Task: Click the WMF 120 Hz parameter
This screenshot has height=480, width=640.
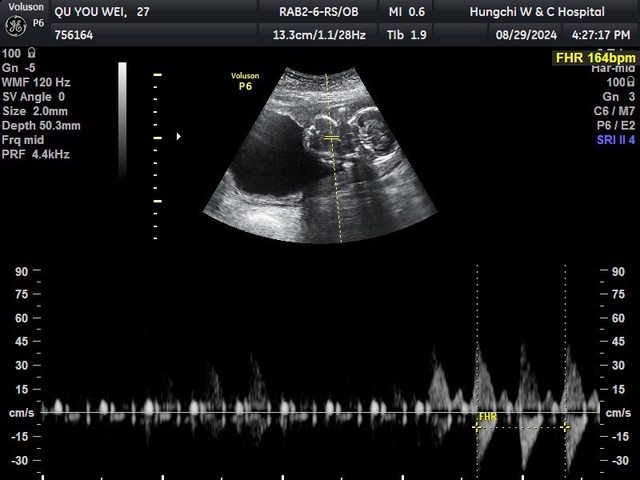Action: [38, 82]
